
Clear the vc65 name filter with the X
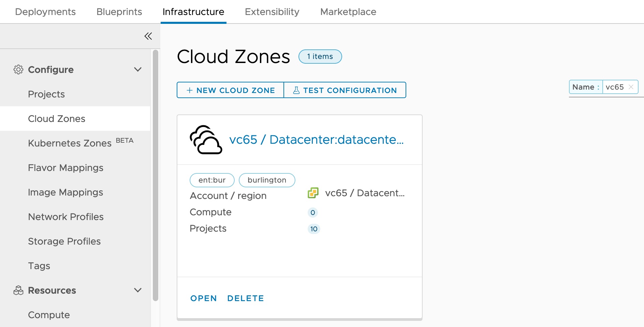click(631, 87)
